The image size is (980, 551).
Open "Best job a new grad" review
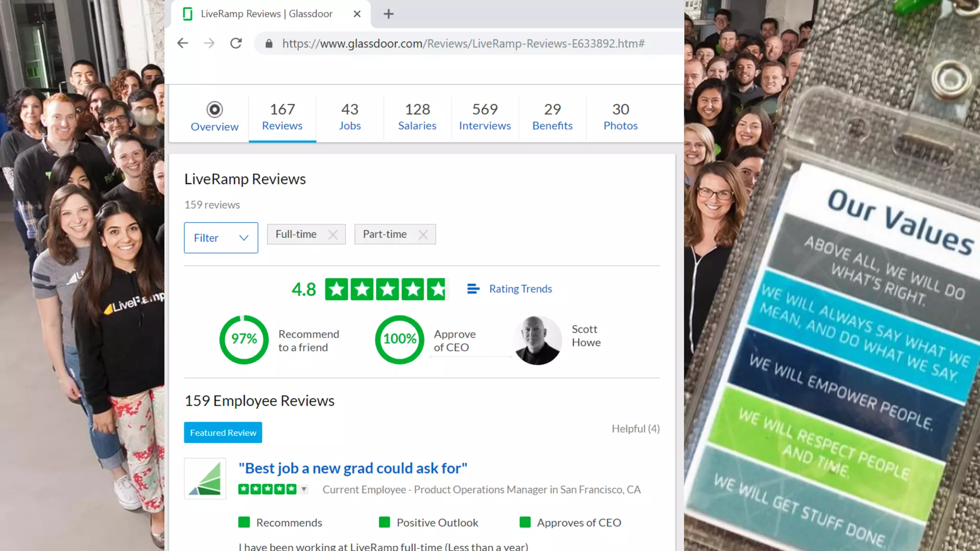(x=353, y=468)
